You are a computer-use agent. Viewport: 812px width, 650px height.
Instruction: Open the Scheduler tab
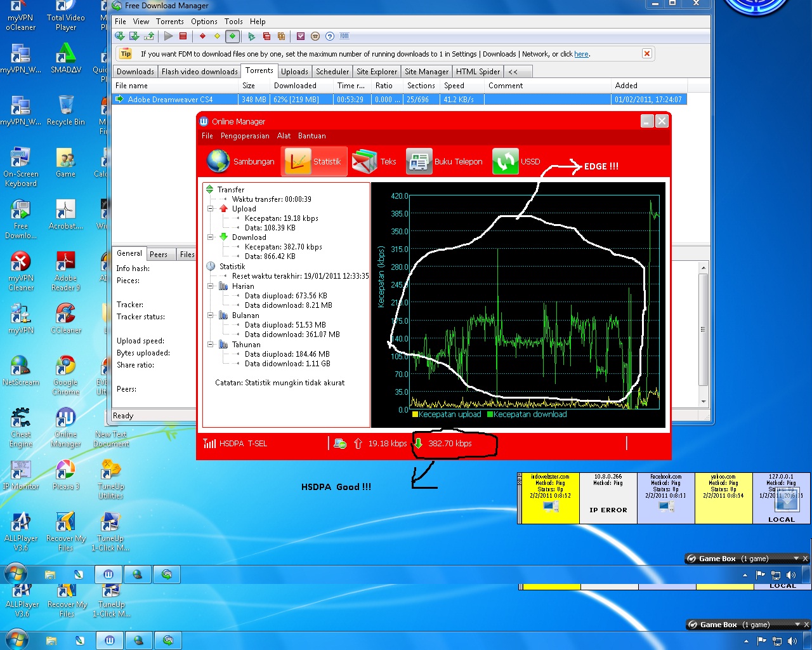pos(332,72)
